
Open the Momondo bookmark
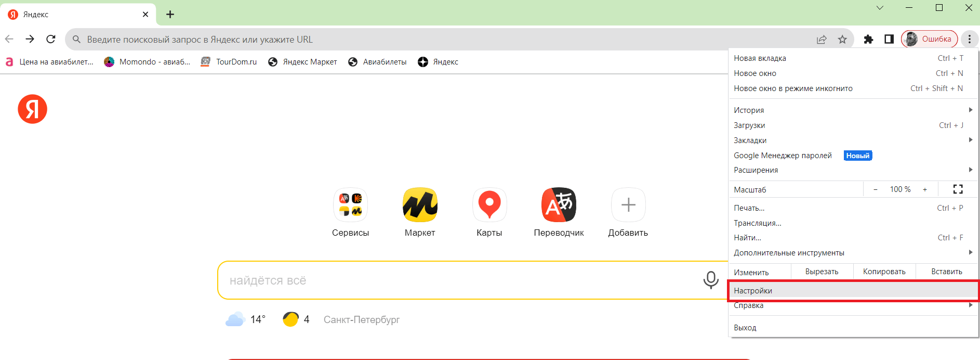click(x=147, y=62)
